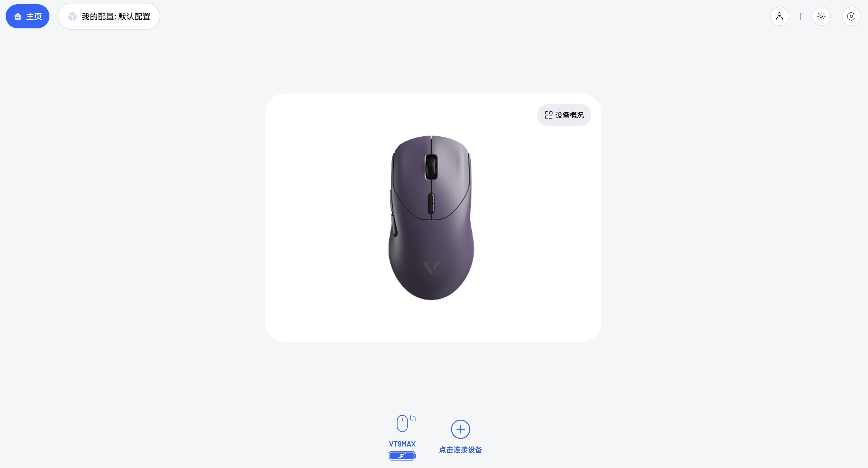Click the side buttons on the mouse image
This screenshot has width=868, height=468.
(x=393, y=213)
